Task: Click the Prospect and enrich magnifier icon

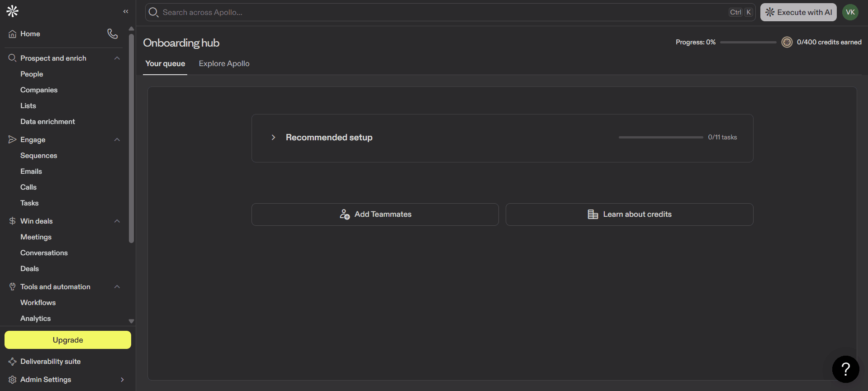Action: 12,58
